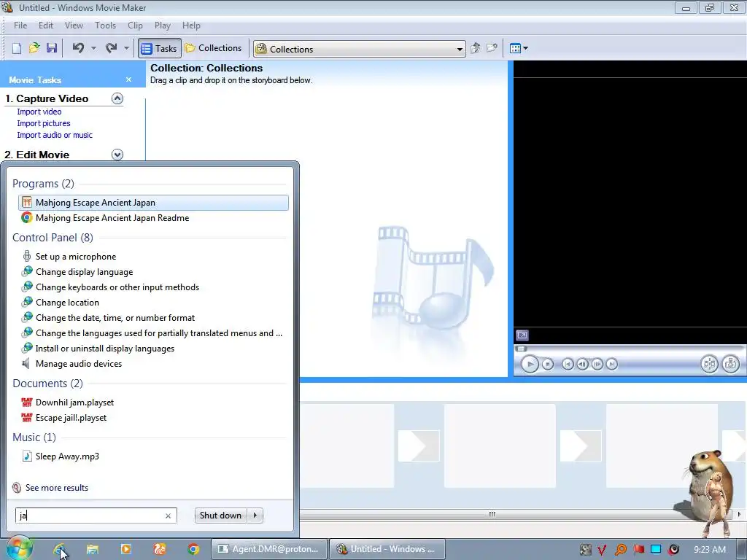
Task: Click the Undo arrow icon
Action: [78, 48]
